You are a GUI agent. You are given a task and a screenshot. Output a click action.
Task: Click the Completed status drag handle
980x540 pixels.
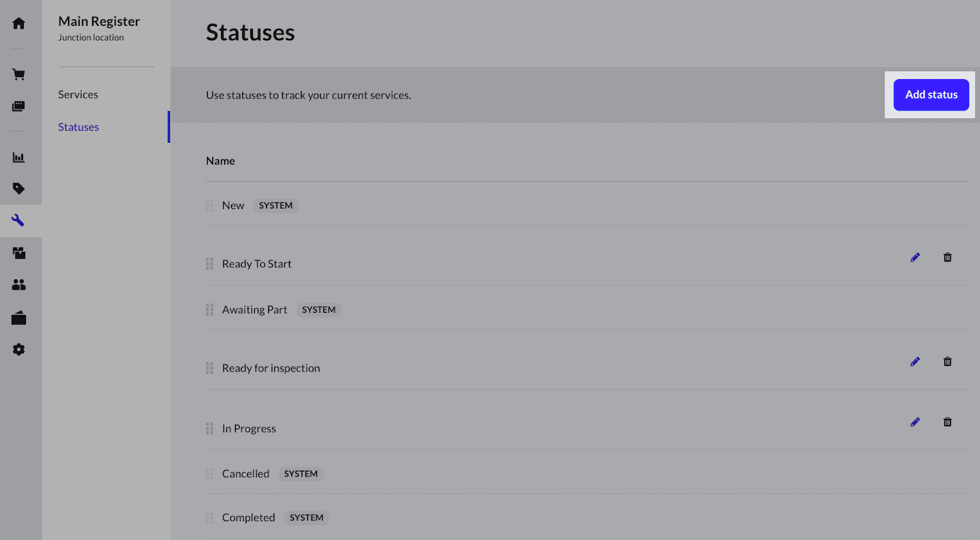coord(209,518)
